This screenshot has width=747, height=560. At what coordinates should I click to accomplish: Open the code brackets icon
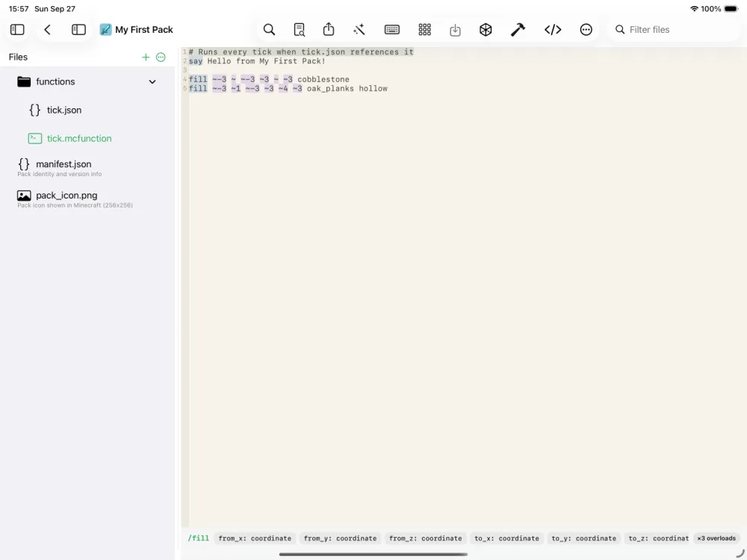pyautogui.click(x=553, y=30)
